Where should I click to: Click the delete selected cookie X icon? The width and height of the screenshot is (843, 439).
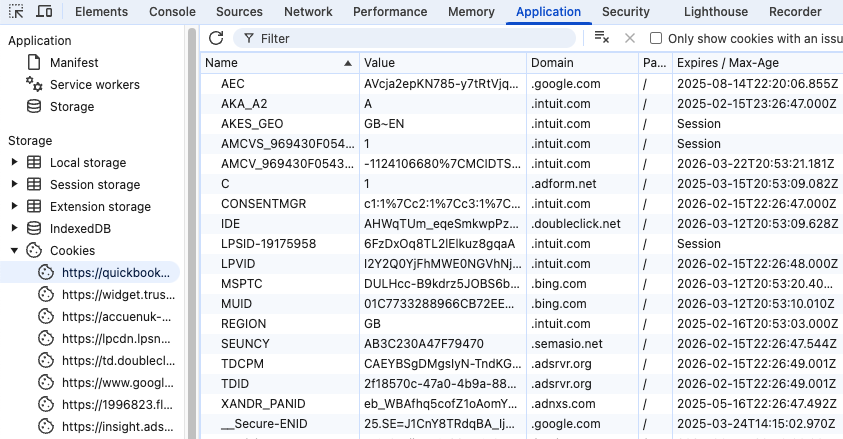point(630,38)
